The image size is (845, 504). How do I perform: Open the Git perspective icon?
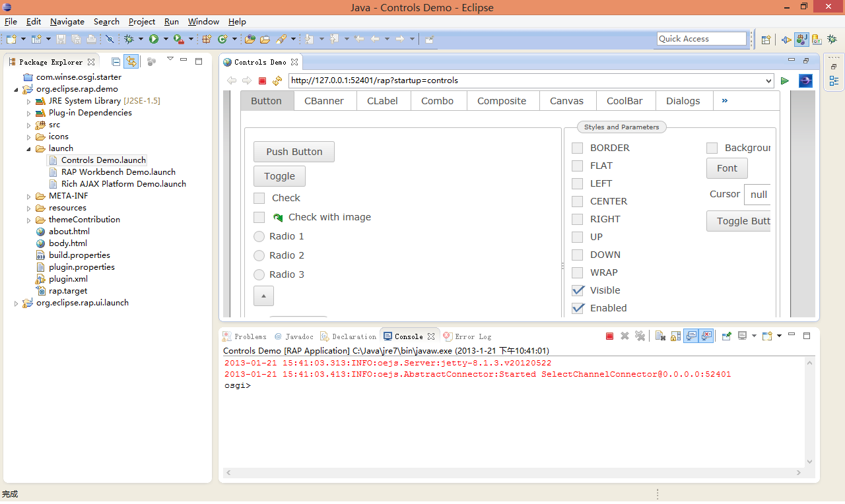[x=817, y=40]
